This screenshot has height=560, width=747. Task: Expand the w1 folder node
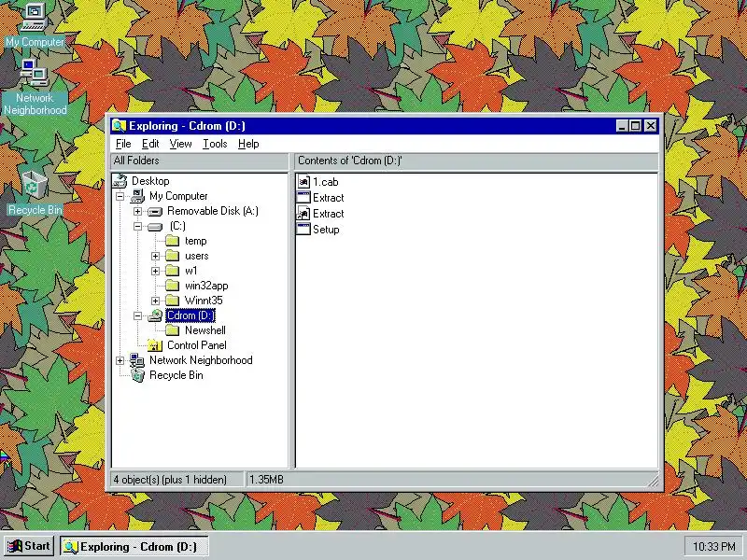(155, 271)
